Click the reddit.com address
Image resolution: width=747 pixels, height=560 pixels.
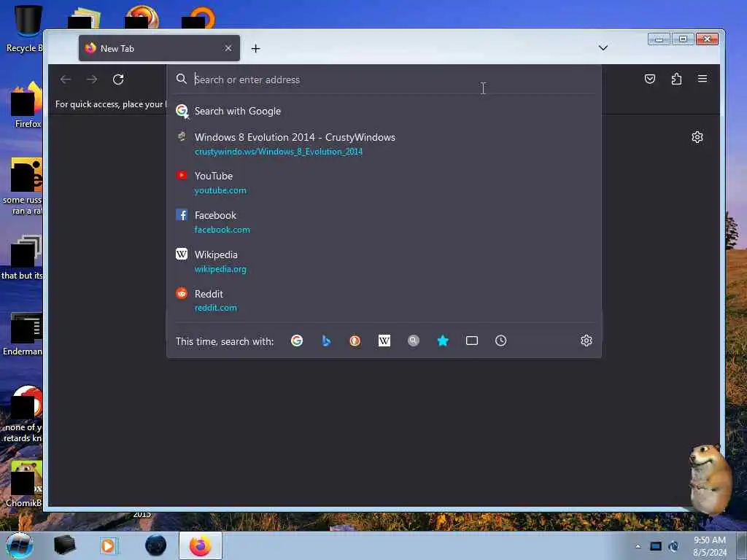coord(216,308)
